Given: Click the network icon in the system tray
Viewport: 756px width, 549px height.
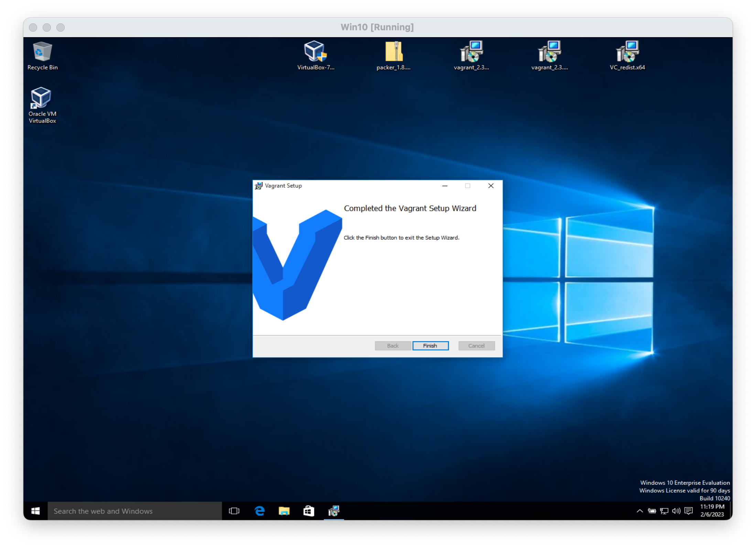Looking at the screenshot, I should [x=664, y=511].
